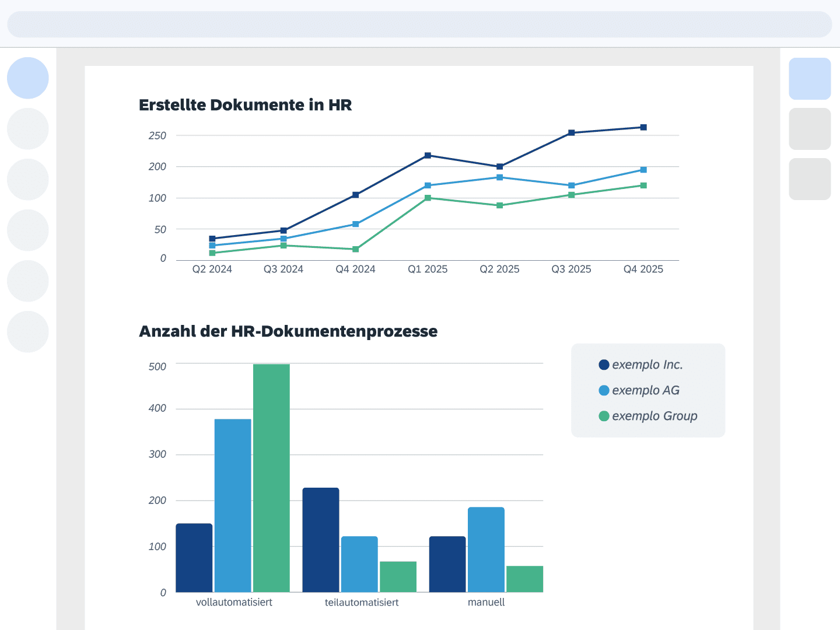Image resolution: width=840 pixels, height=630 pixels.
Task: Open the fifth icon in the left sidebar
Action: (x=27, y=281)
